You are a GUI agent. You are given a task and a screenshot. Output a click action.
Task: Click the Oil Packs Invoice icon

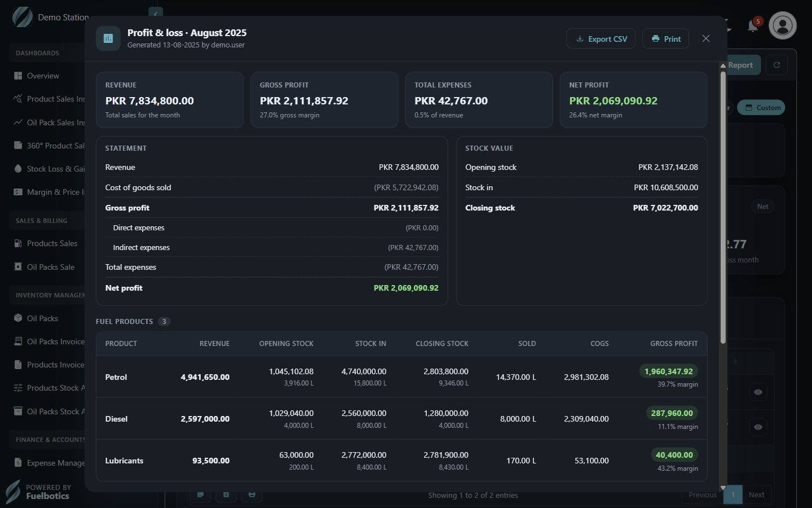(18, 341)
